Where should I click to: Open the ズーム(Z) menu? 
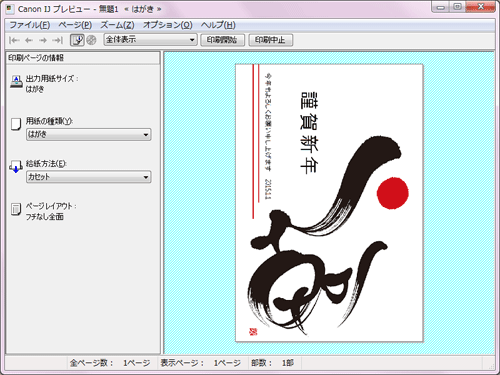[x=117, y=25]
